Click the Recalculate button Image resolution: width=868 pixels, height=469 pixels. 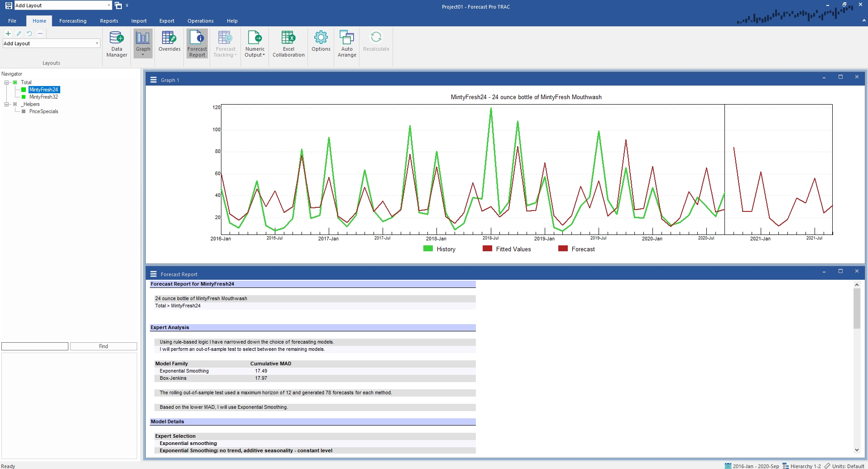(x=376, y=41)
